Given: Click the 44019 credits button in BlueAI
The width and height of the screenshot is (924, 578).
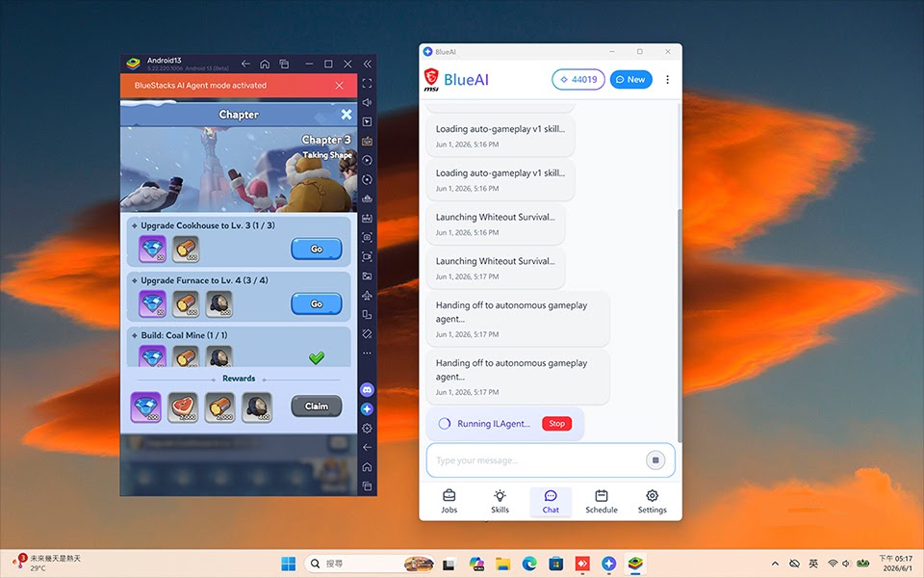Looking at the screenshot, I should click(x=578, y=79).
